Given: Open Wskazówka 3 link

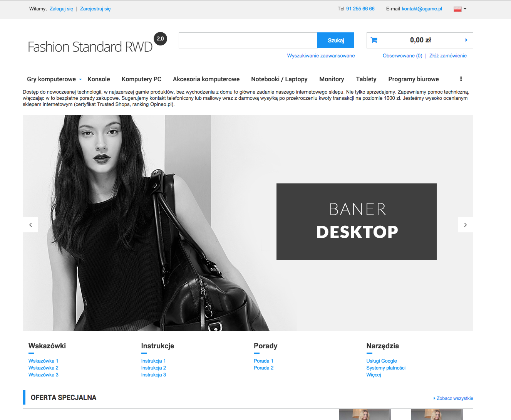Looking at the screenshot, I should pos(43,375).
